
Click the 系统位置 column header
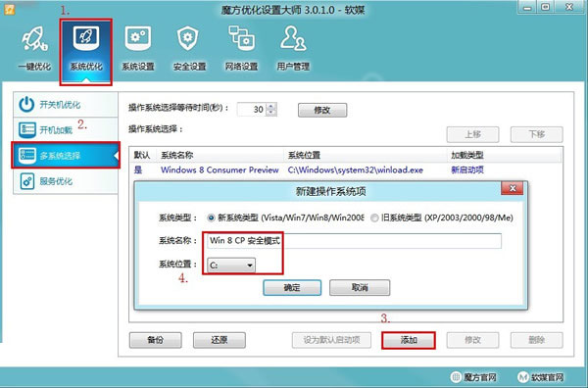pyautogui.click(x=304, y=155)
